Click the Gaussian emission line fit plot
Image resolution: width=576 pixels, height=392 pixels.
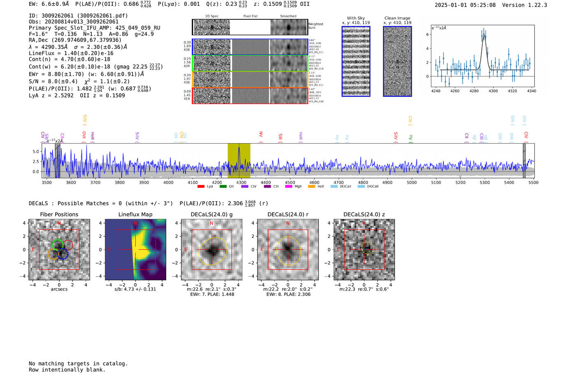tap(483, 56)
